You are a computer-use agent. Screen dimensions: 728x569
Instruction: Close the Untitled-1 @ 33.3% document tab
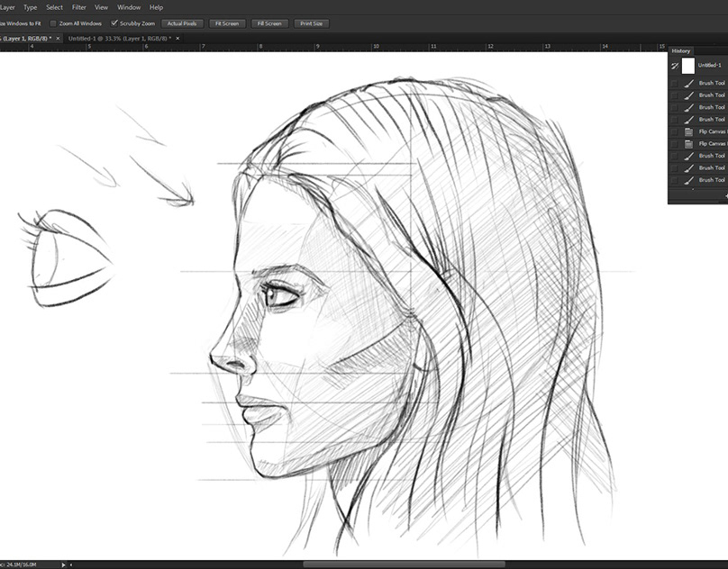177,39
